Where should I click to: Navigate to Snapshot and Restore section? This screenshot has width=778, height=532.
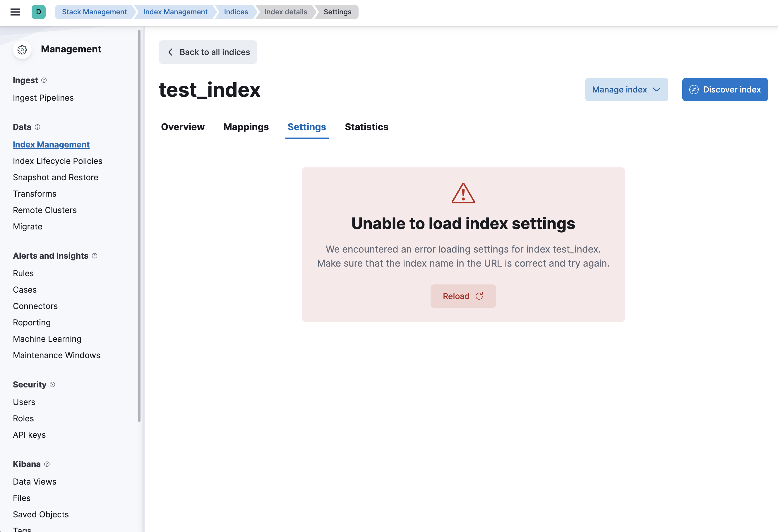(56, 177)
